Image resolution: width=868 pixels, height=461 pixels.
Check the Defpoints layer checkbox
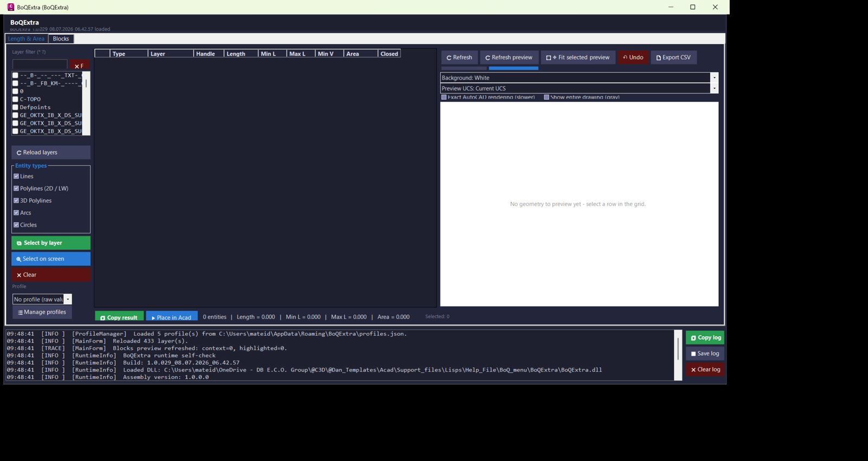(x=15, y=107)
